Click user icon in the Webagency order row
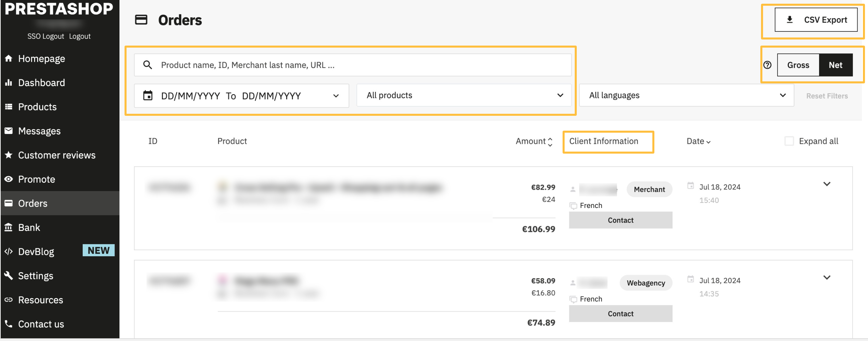Image resolution: width=868 pixels, height=341 pixels. pos(573,283)
